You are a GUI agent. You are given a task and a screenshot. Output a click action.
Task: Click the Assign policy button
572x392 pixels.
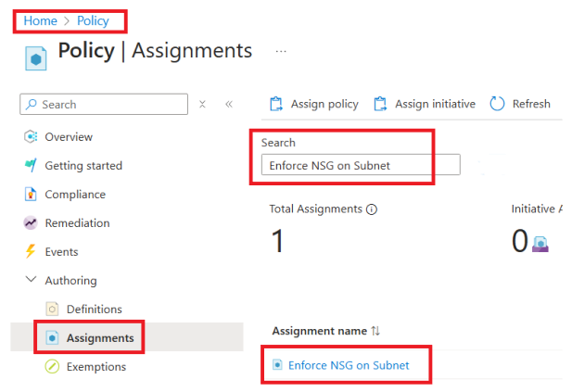314,104
